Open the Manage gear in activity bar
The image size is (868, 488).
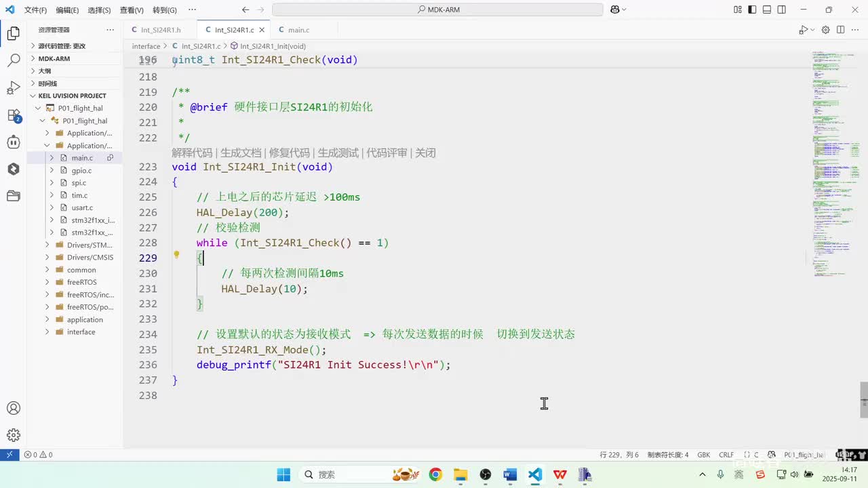point(13,435)
